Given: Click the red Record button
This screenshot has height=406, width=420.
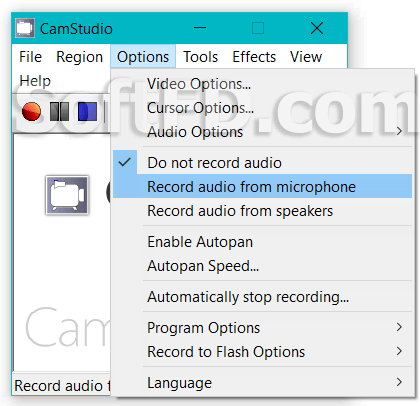Looking at the screenshot, I should (31, 111).
